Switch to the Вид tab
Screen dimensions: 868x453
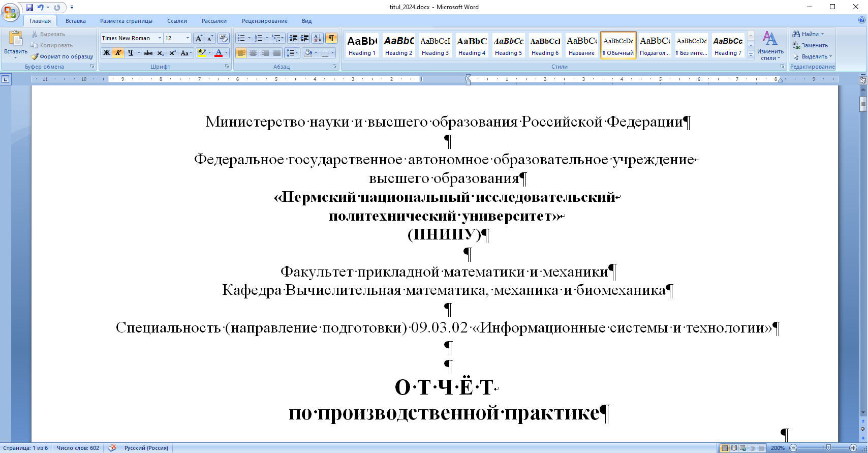click(306, 21)
